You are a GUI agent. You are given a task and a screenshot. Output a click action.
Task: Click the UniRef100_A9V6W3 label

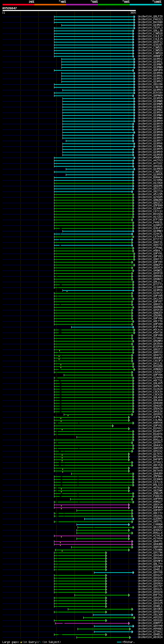pos(150,629)
